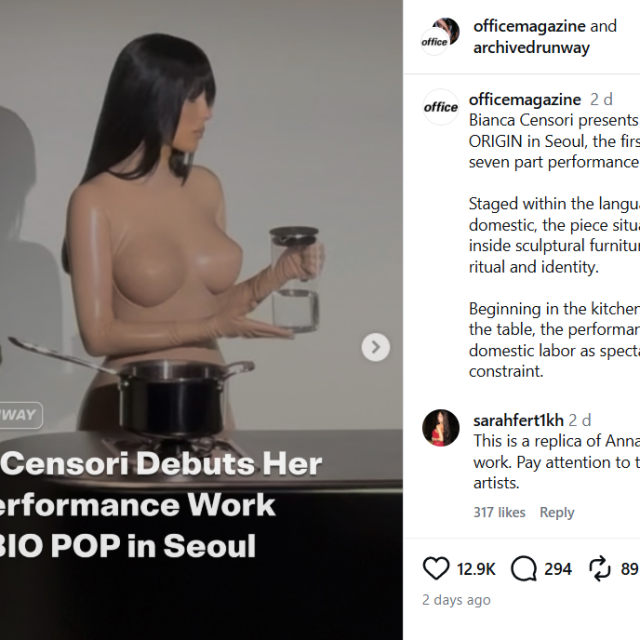The image size is (640, 640).
Task: Show the 12.9K likes count
Action: pyautogui.click(x=476, y=569)
